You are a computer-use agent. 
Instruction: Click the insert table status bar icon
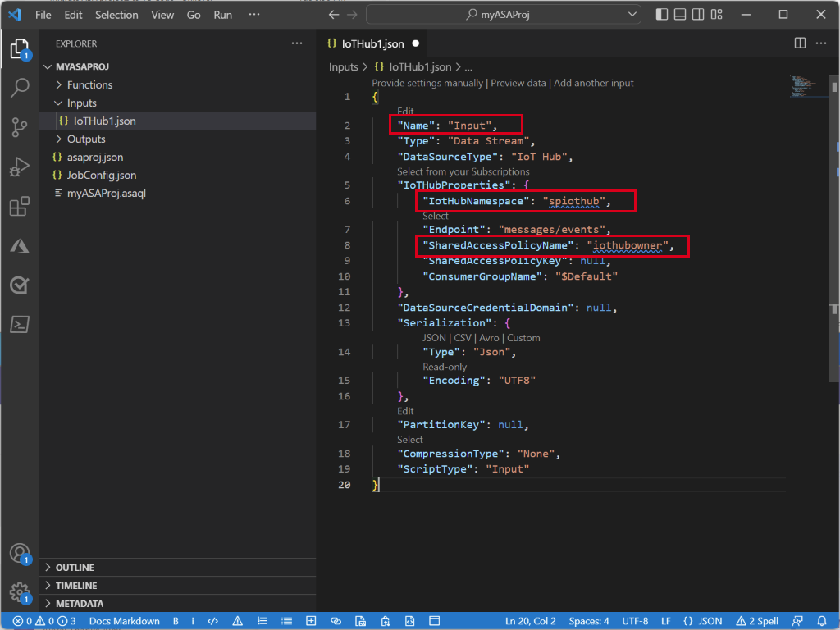(311, 621)
